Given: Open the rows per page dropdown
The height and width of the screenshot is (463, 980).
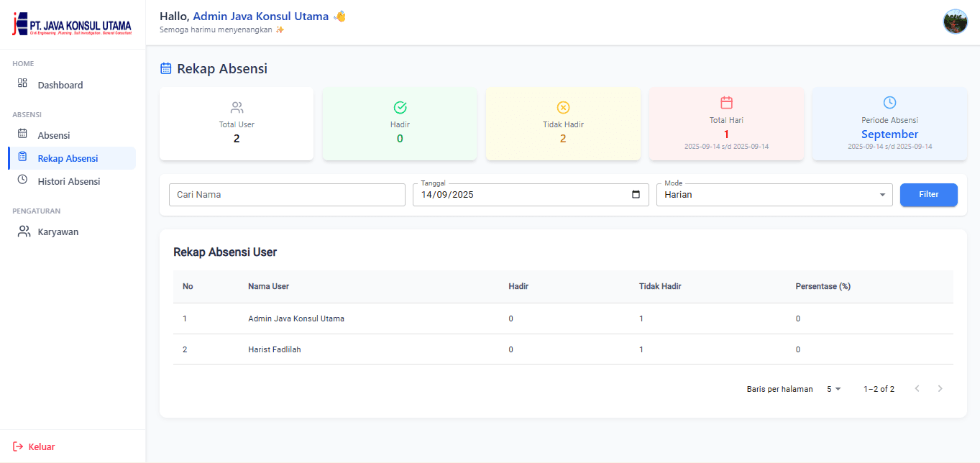Looking at the screenshot, I should [x=833, y=389].
